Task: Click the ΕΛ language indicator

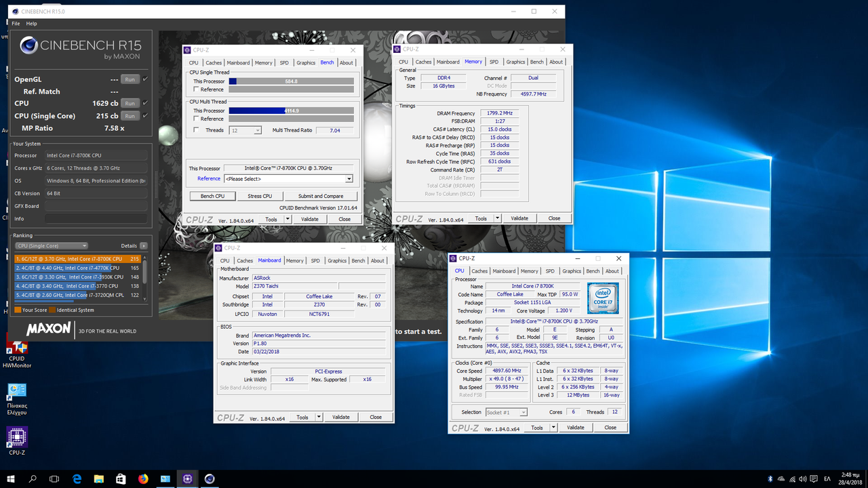Action: click(x=827, y=479)
